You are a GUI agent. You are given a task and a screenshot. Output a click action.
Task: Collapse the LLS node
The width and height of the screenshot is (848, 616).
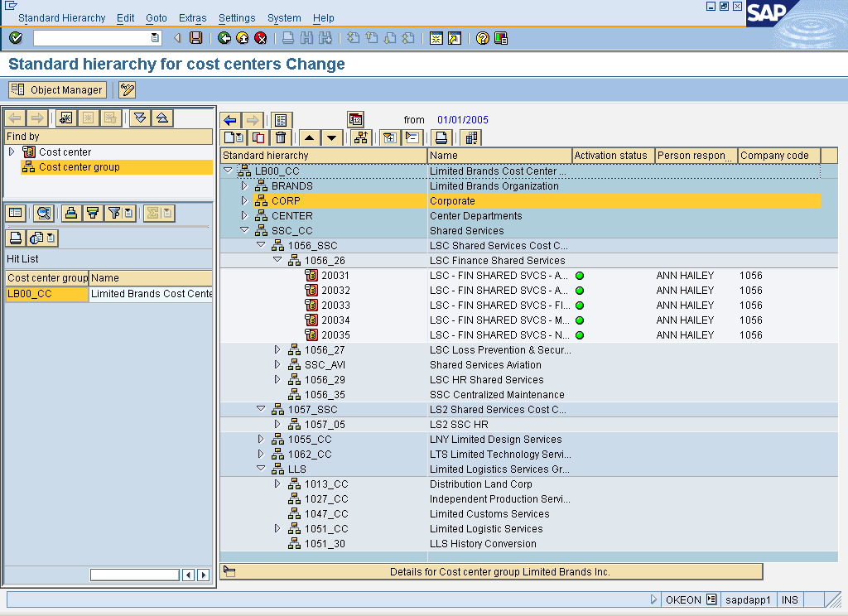pos(261,469)
